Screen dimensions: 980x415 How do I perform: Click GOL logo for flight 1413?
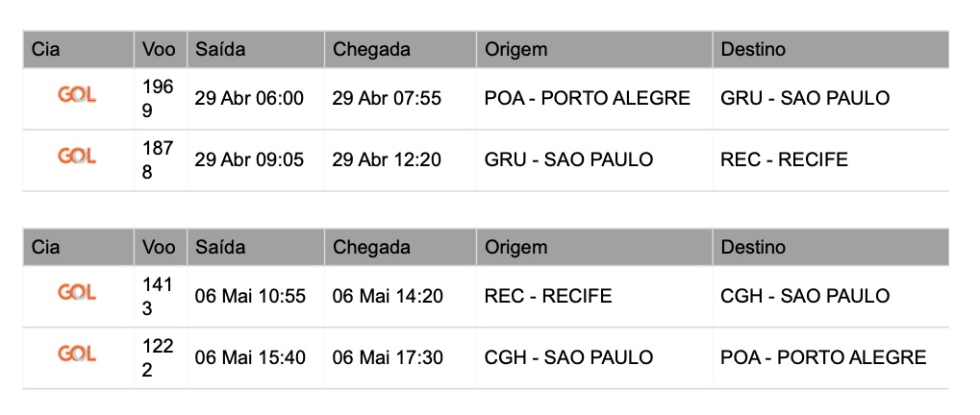(77, 292)
